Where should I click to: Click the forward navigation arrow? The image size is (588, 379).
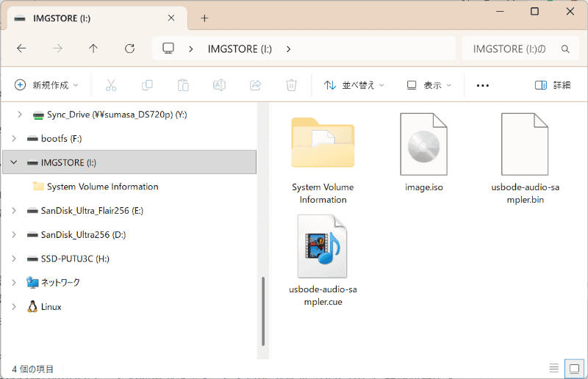pos(57,48)
